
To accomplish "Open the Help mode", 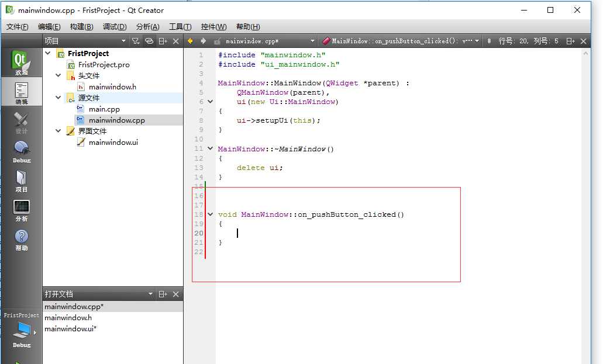I will coord(21,240).
